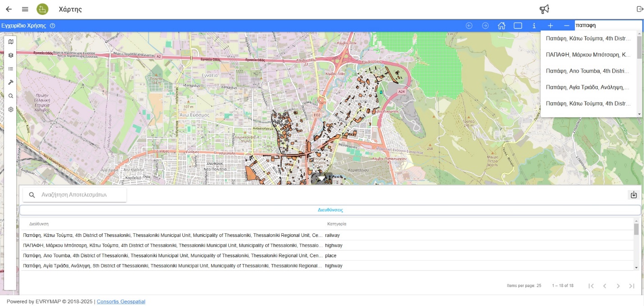Click the sidebar magnifier search icon
The width and height of the screenshot is (644, 306).
11,96
